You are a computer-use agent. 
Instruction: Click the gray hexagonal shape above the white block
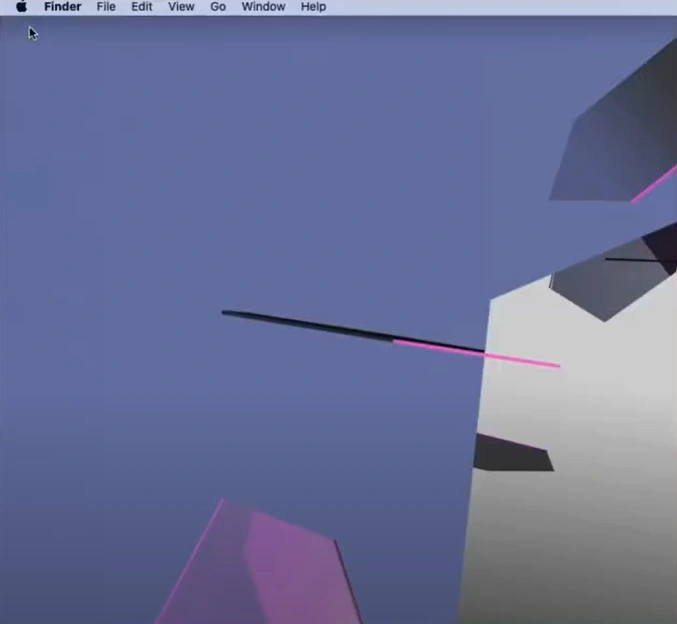click(x=600, y=285)
